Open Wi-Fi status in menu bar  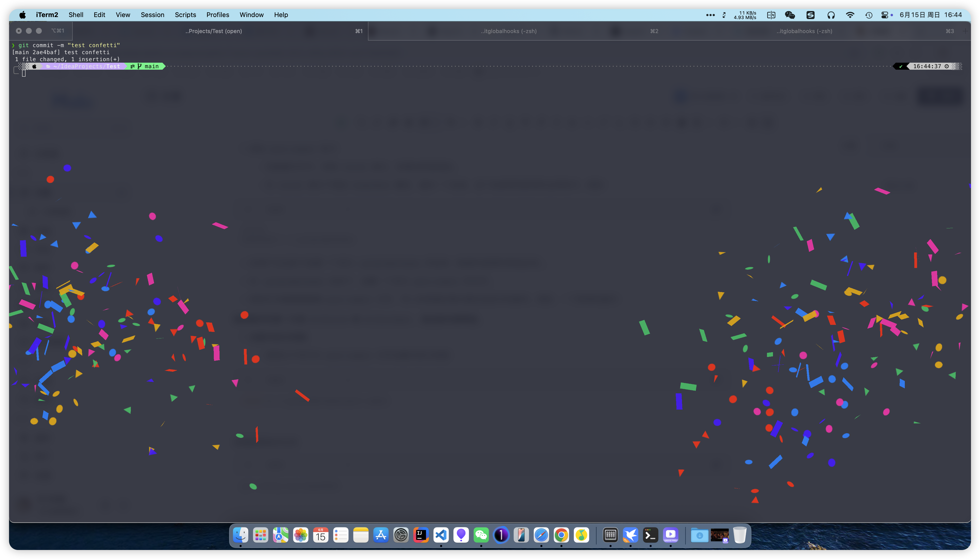point(850,15)
